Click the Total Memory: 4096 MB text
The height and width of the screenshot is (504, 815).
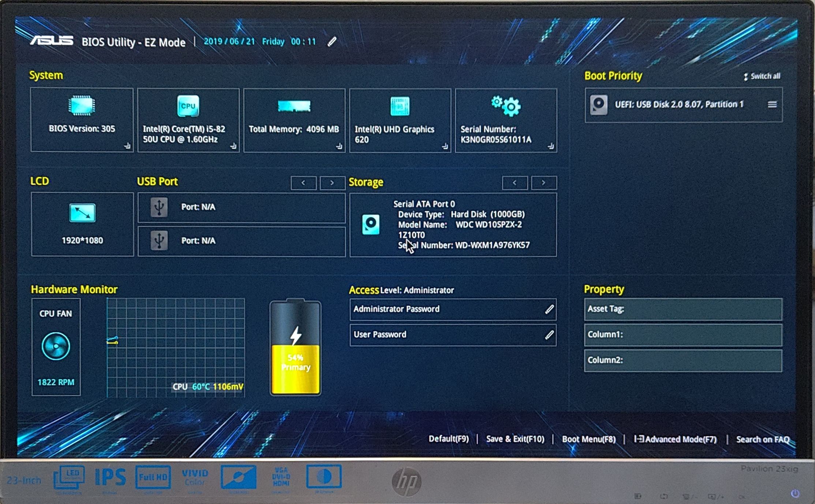pyautogui.click(x=294, y=129)
